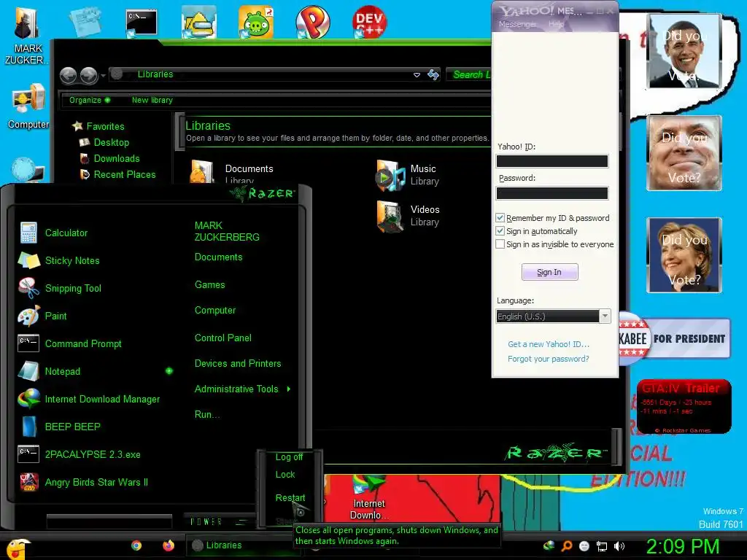
Task: Click the forward arrow in Libraries window
Action: coord(88,75)
